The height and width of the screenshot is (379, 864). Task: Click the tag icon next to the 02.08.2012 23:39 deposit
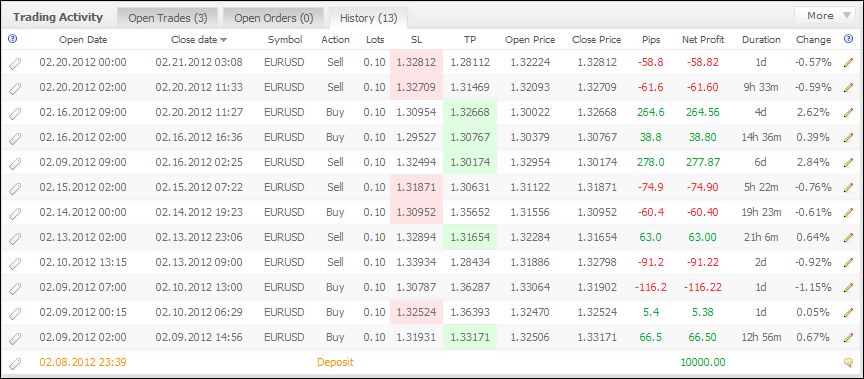pos(15,363)
